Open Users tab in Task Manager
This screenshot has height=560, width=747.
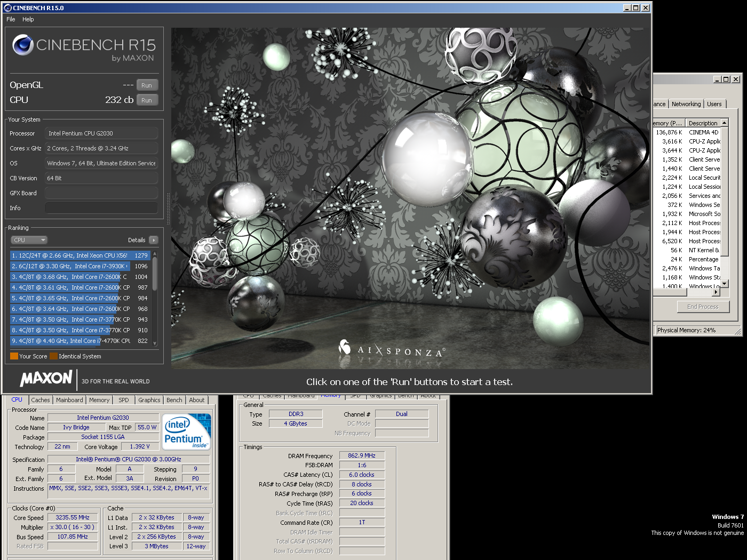pos(714,104)
